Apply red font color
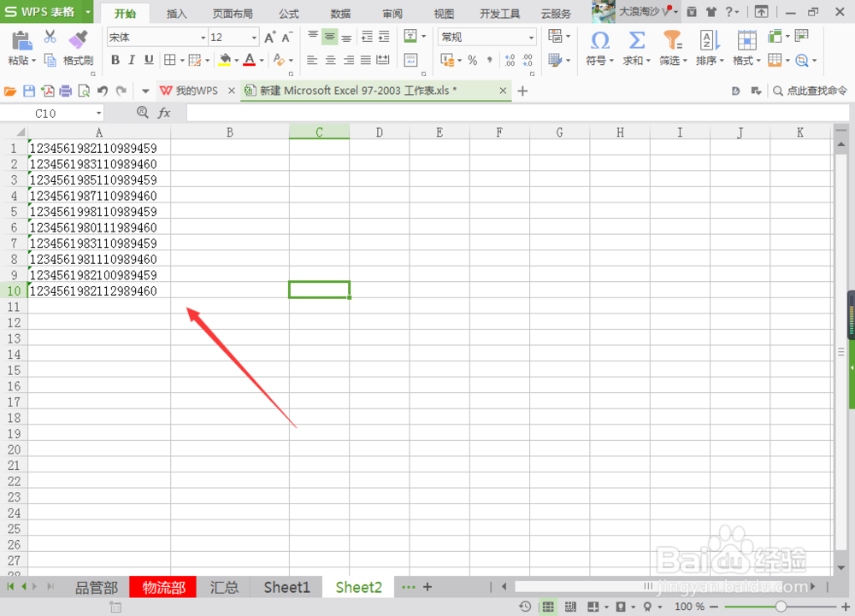Screen dimensions: 855x616 tap(250, 60)
